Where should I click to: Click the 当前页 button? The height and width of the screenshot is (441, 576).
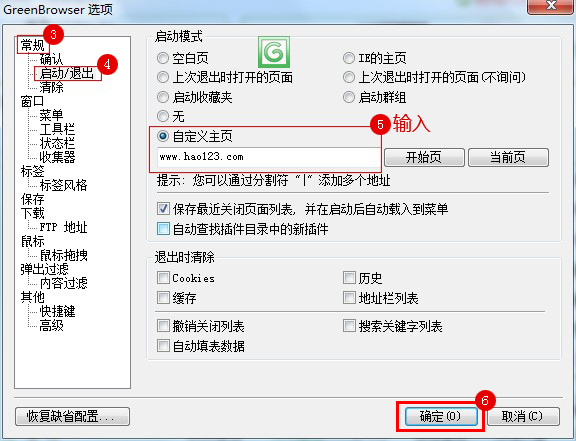tap(508, 157)
